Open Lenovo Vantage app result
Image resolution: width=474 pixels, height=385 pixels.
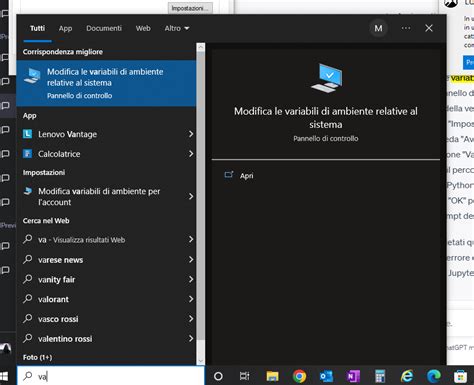click(x=106, y=134)
